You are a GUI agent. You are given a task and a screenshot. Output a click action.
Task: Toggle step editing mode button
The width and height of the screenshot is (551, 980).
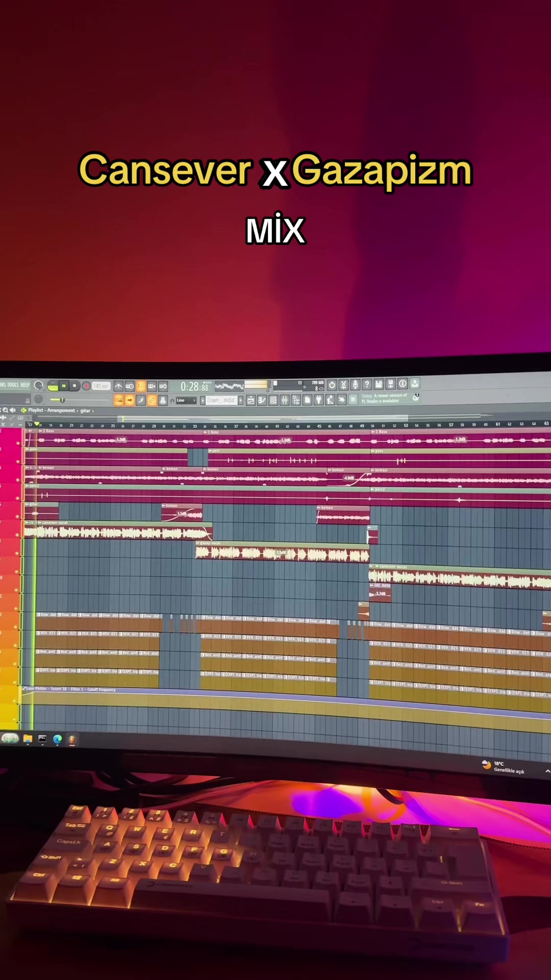click(x=141, y=400)
